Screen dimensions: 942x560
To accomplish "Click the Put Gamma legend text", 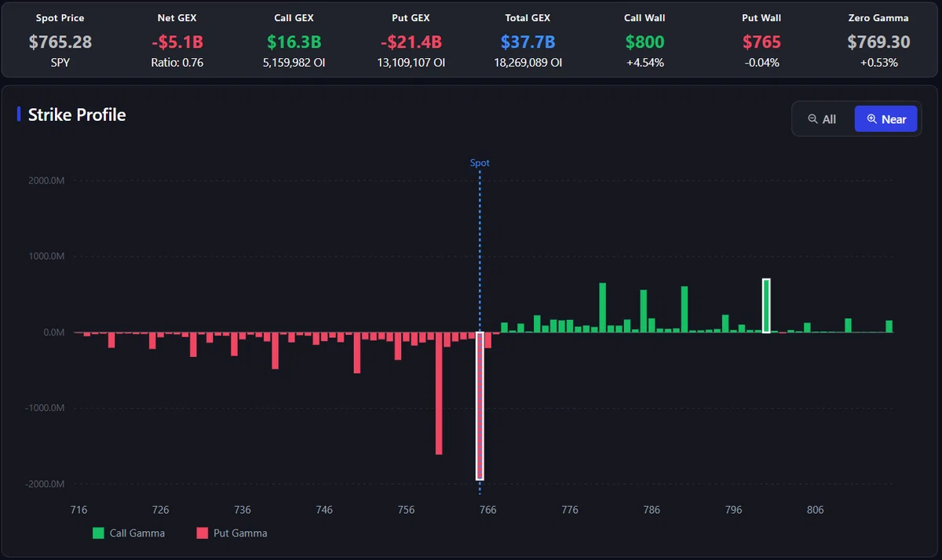I will point(240,533).
